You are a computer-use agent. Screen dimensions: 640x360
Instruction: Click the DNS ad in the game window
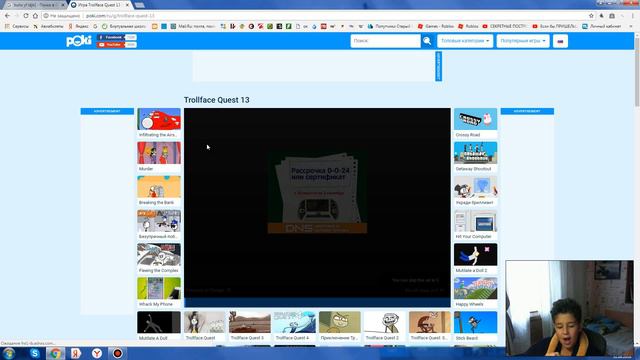click(317, 192)
